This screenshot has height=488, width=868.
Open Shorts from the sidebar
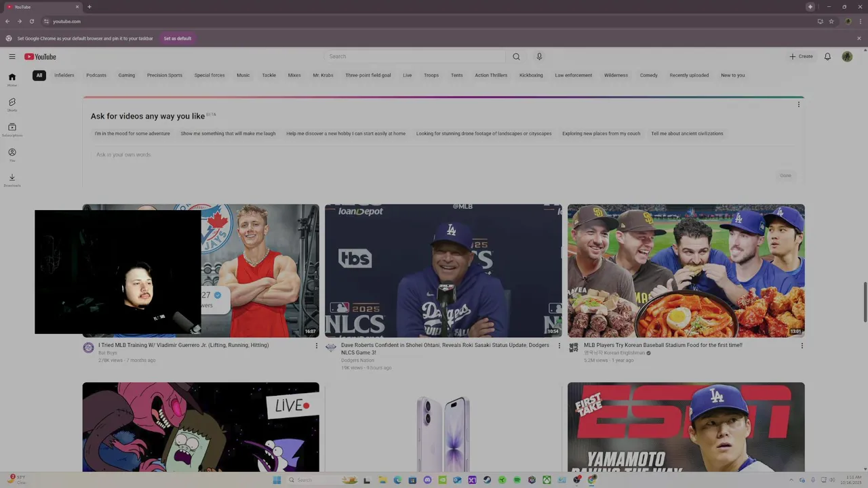tap(12, 104)
